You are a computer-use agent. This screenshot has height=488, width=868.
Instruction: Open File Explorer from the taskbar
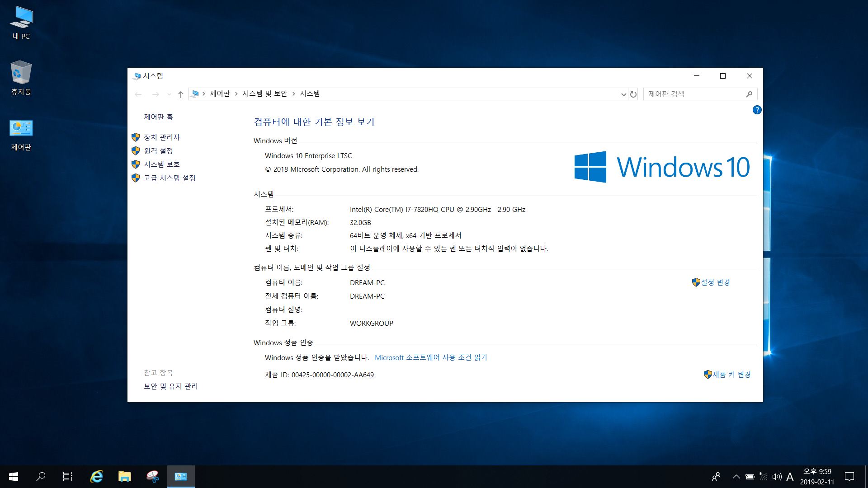coord(124,477)
